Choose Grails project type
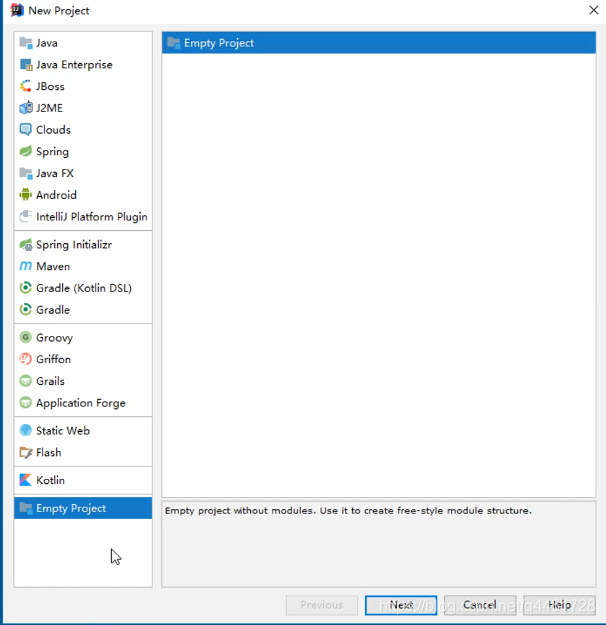 83,381
